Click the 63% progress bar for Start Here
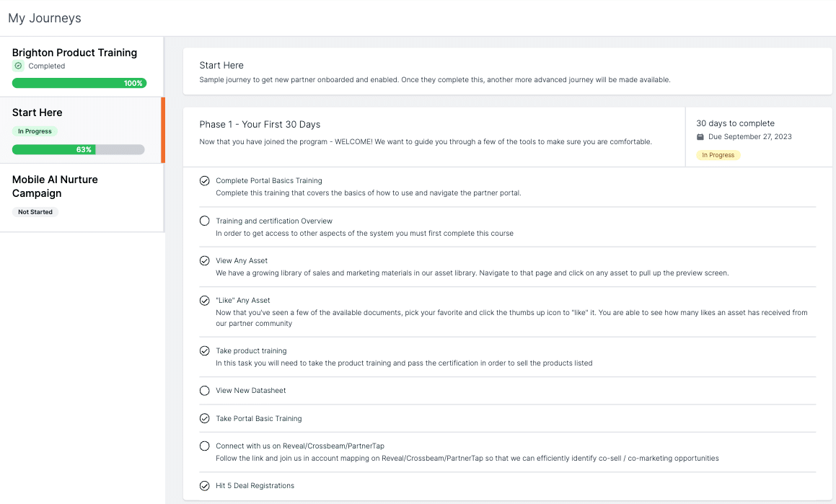 pyautogui.click(x=79, y=150)
